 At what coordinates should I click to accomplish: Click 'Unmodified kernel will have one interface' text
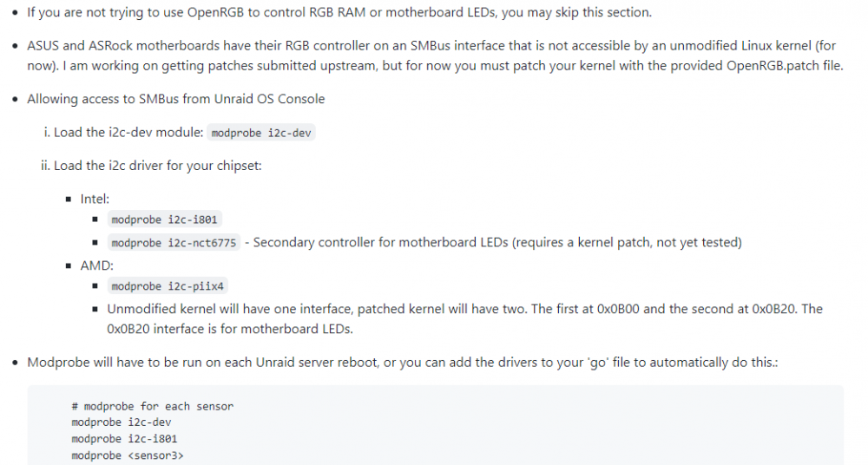coord(233,309)
